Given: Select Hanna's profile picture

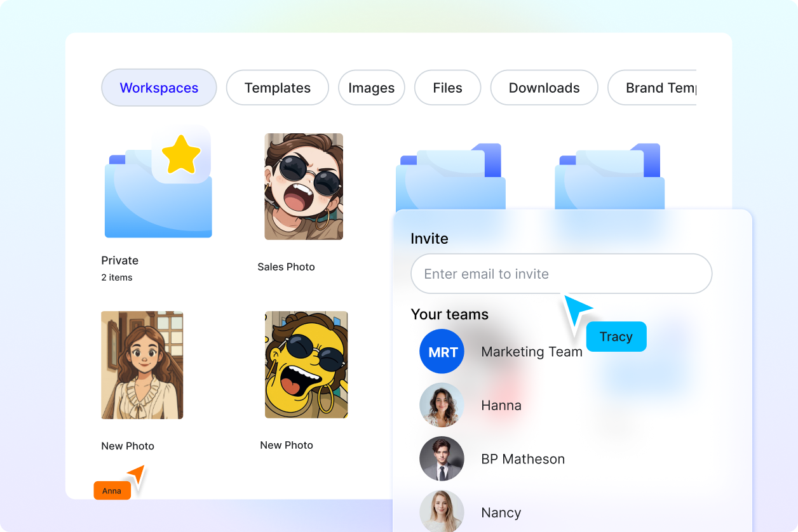Looking at the screenshot, I should [x=442, y=405].
